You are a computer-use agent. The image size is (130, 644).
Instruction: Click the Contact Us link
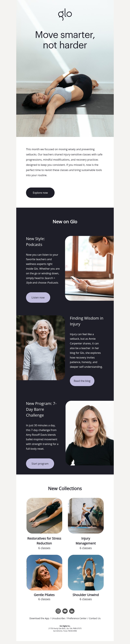[95, 618]
